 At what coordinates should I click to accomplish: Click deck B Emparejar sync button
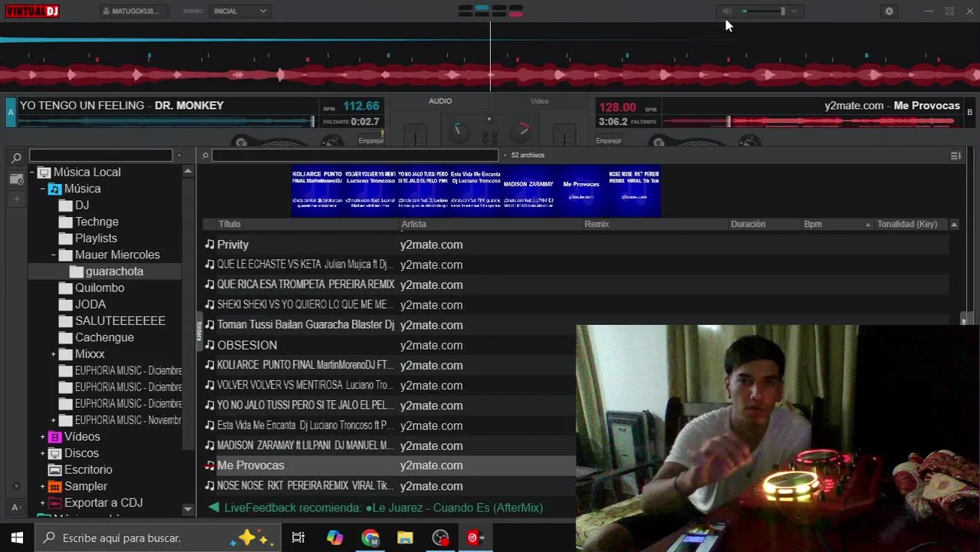pos(609,140)
